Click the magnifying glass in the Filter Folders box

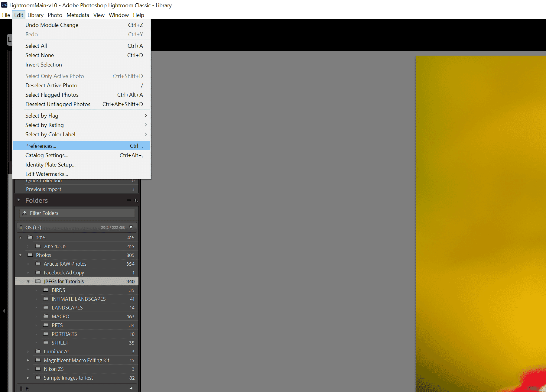tap(24, 213)
